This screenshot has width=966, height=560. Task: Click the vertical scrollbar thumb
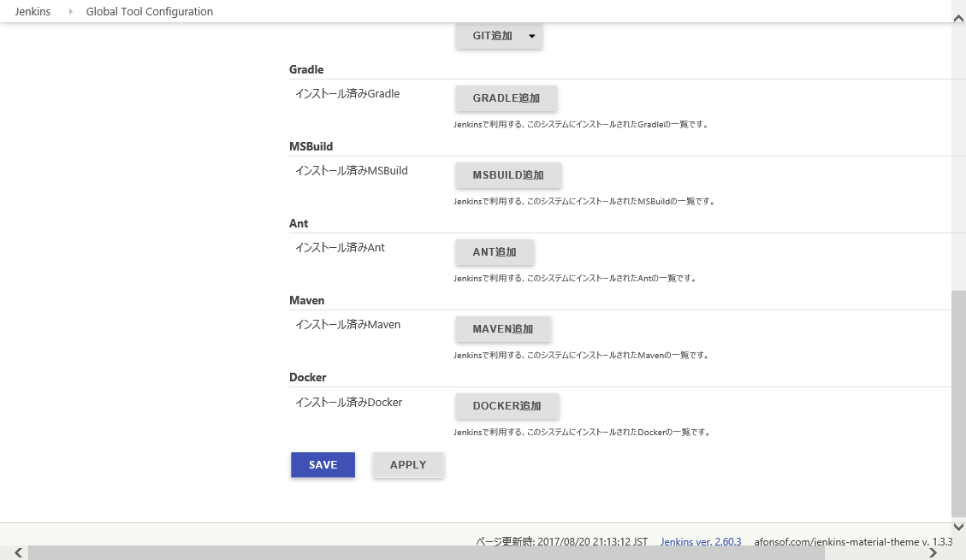tap(958, 404)
